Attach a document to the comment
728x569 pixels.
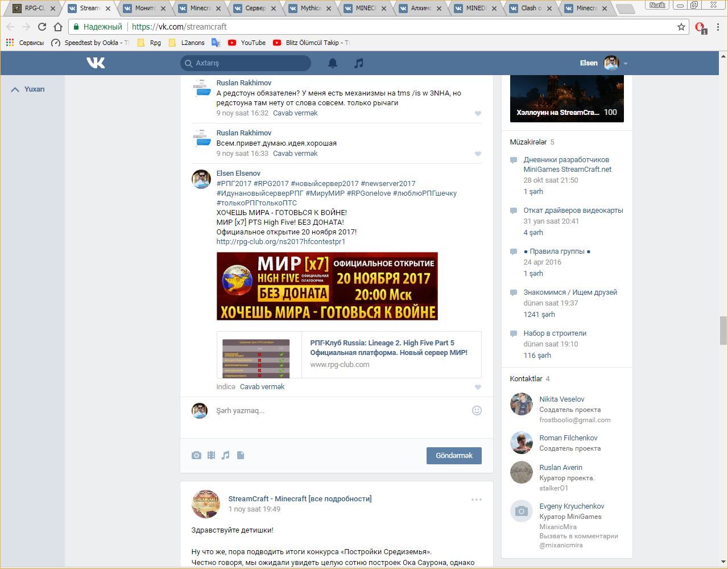point(241,455)
